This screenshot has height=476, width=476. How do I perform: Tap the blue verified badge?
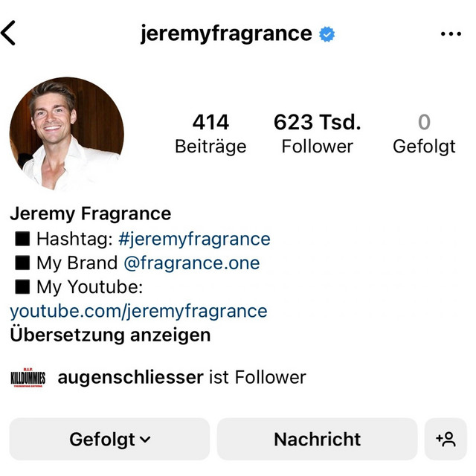(x=327, y=34)
